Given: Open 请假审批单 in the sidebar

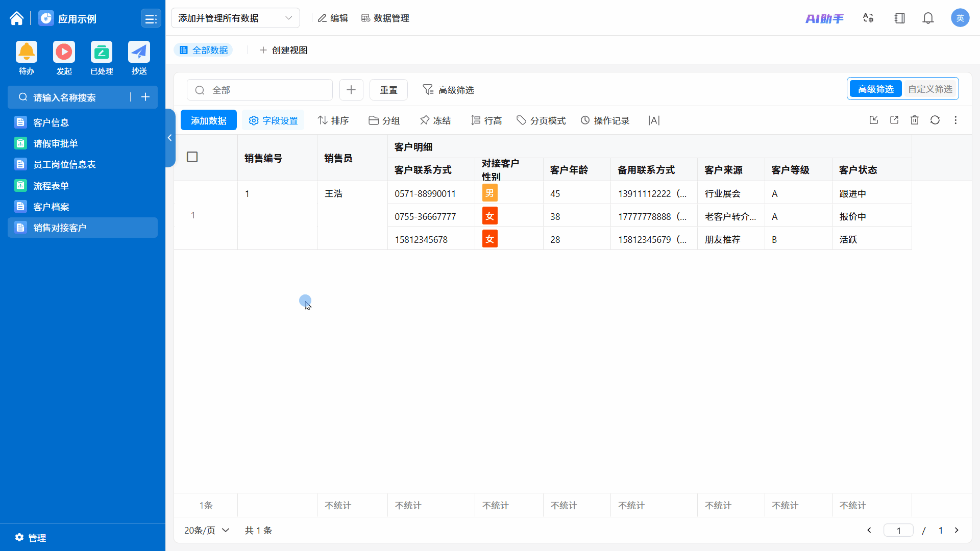Looking at the screenshot, I should [83, 143].
